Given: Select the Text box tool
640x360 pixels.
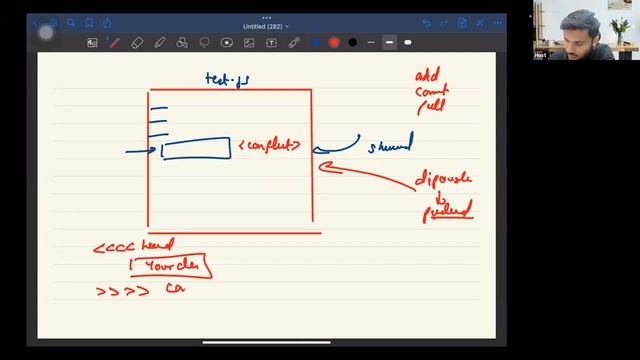Looking at the screenshot, I should pyautogui.click(x=271, y=42).
